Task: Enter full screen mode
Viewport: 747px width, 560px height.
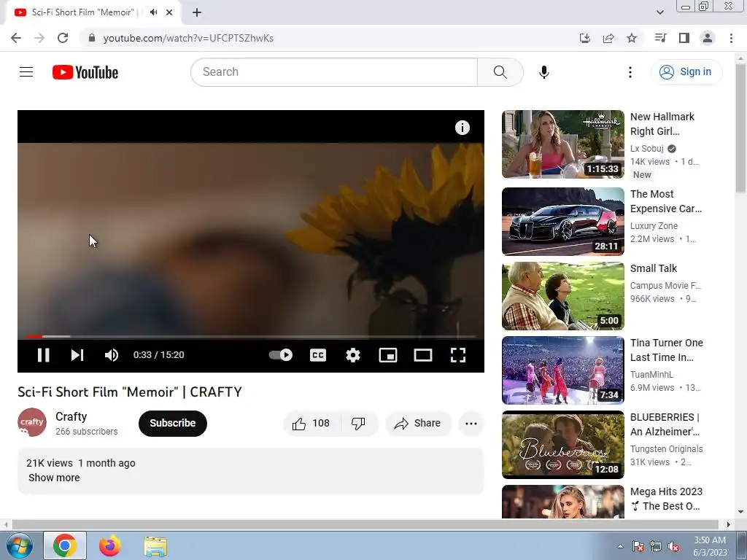Action: [458, 355]
